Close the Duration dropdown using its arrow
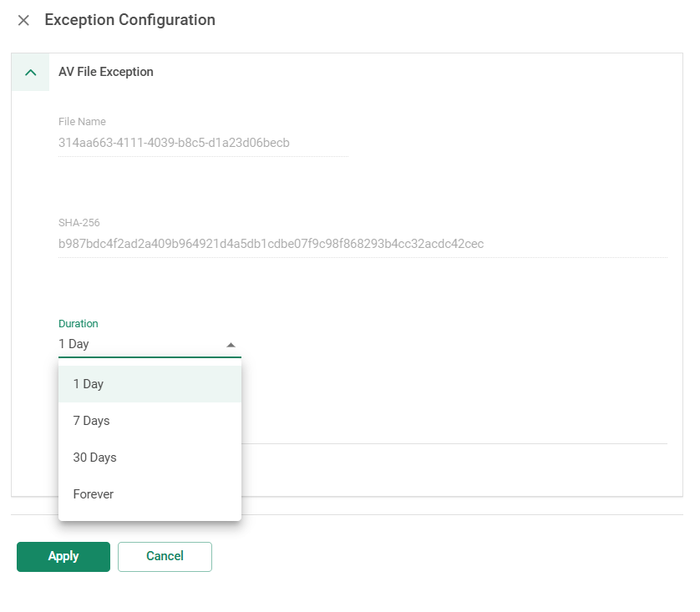This screenshot has height=612, width=700. coord(231,345)
